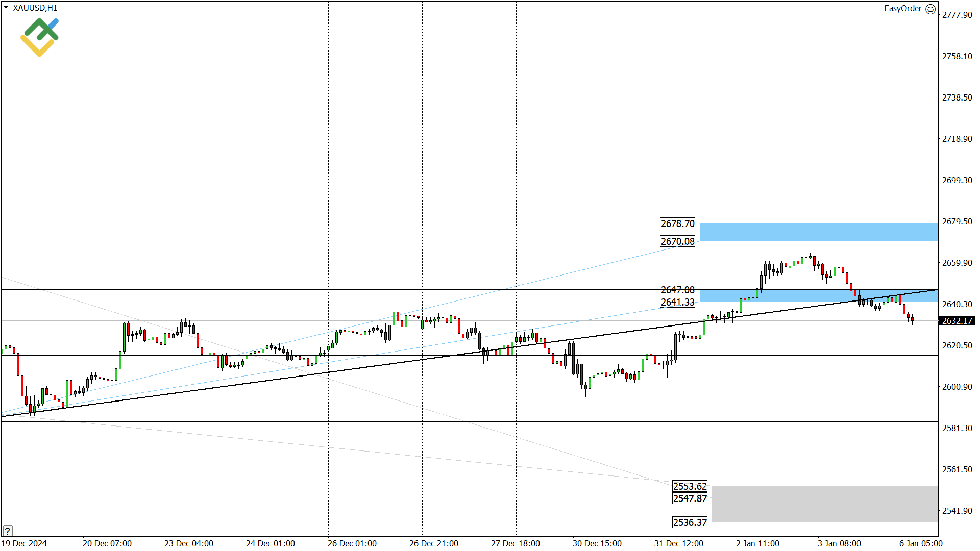Click the 2553.62 price zone label

pyautogui.click(x=690, y=486)
